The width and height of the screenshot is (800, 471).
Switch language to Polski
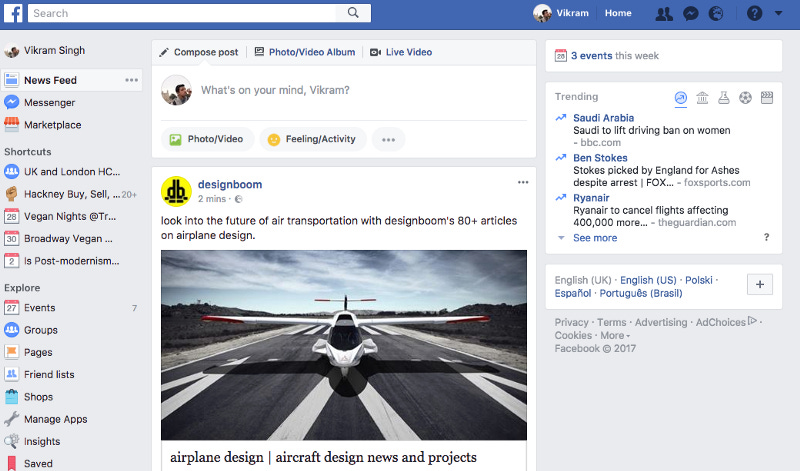click(x=698, y=280)
